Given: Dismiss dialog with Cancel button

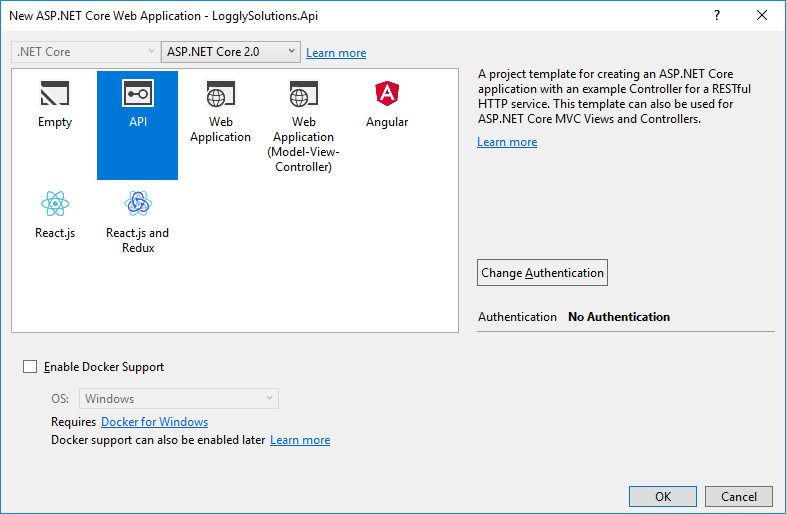Looking at the screenshot, I should (739, 496).
